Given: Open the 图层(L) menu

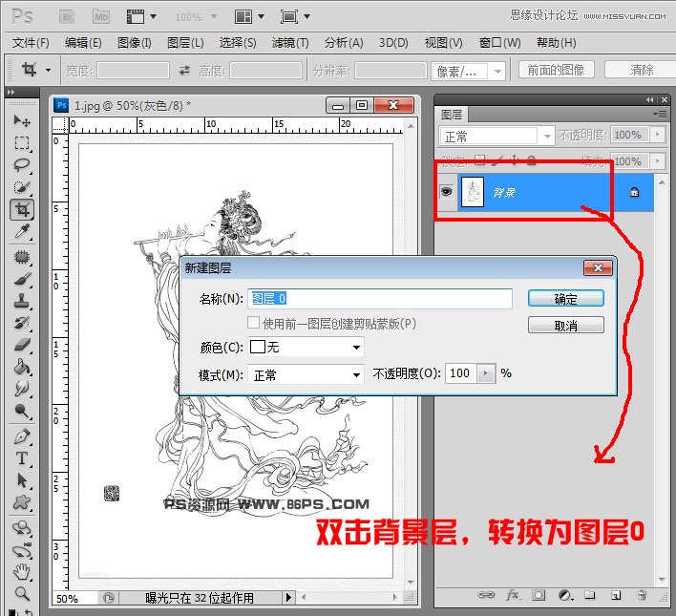Looking at the screenshot, I should tap(185, 43).
